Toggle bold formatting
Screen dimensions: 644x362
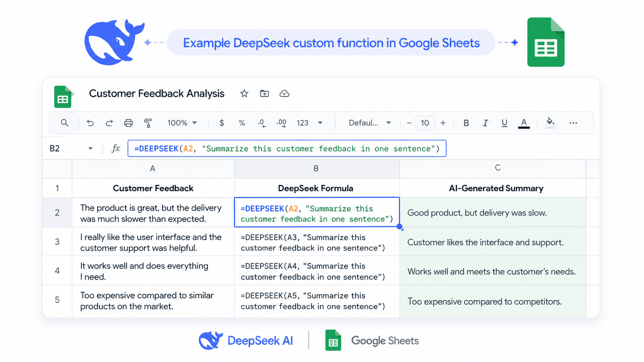pos(466,123)
